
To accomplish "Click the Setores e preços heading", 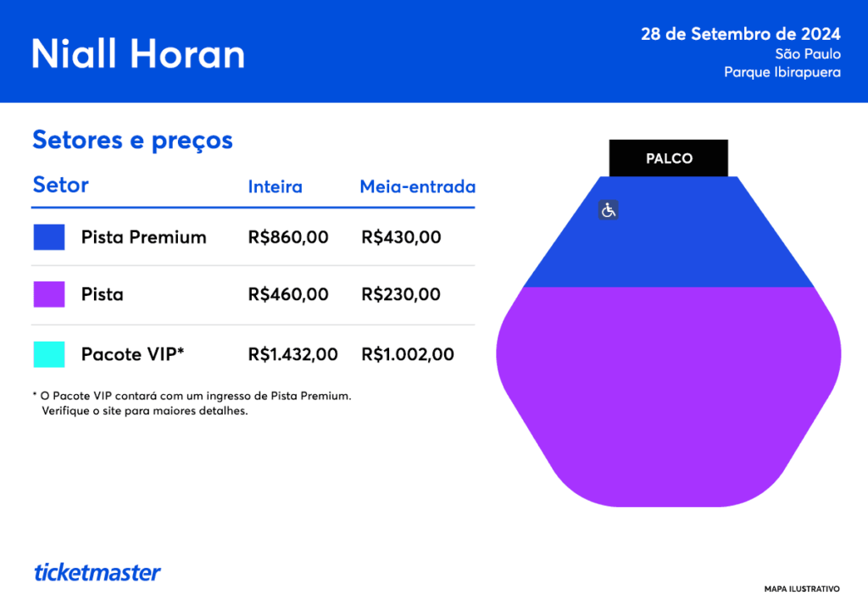I will [132, 140].
